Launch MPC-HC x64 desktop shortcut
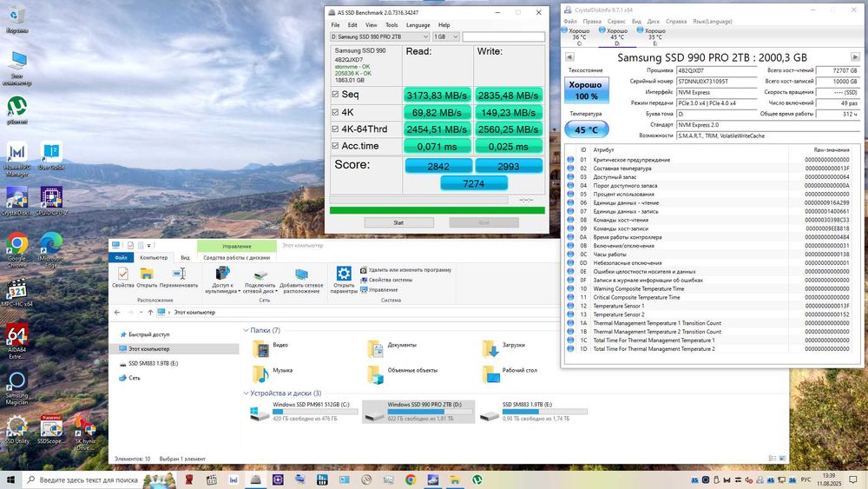This screenshot has height=489, width=868. click(17, 294)
